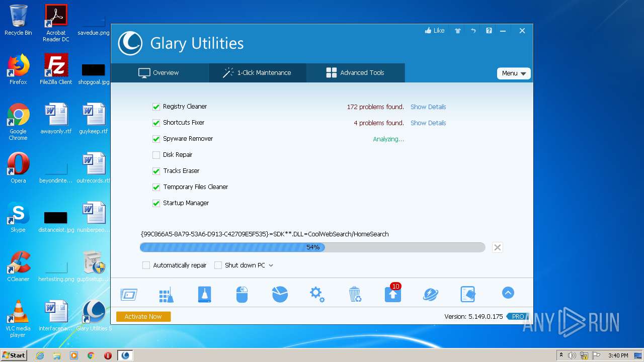Viewport: 644px width, 362px height.
Task: Click the PRO badge near version
Action: coord(518,317)
